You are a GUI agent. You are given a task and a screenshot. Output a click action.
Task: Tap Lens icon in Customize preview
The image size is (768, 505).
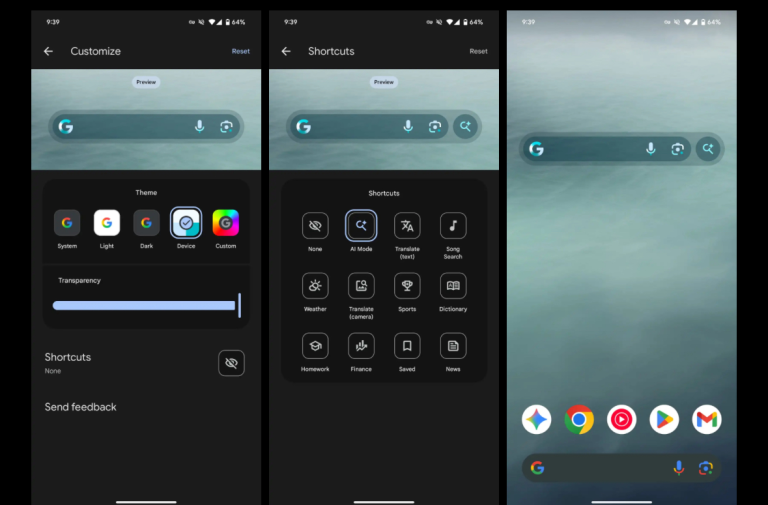[226, 127]
